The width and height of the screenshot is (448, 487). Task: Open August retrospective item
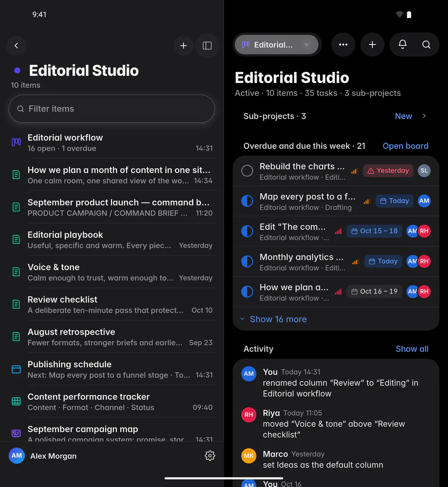pos(112,337)
